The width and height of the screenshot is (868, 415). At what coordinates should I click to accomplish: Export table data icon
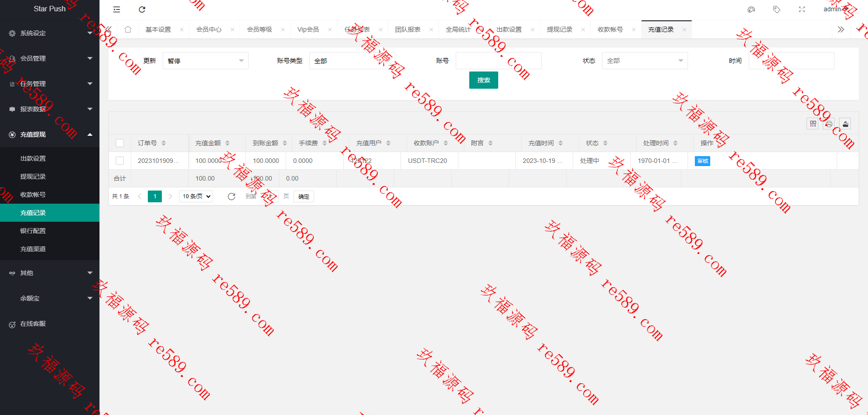(x=845, y=124)
